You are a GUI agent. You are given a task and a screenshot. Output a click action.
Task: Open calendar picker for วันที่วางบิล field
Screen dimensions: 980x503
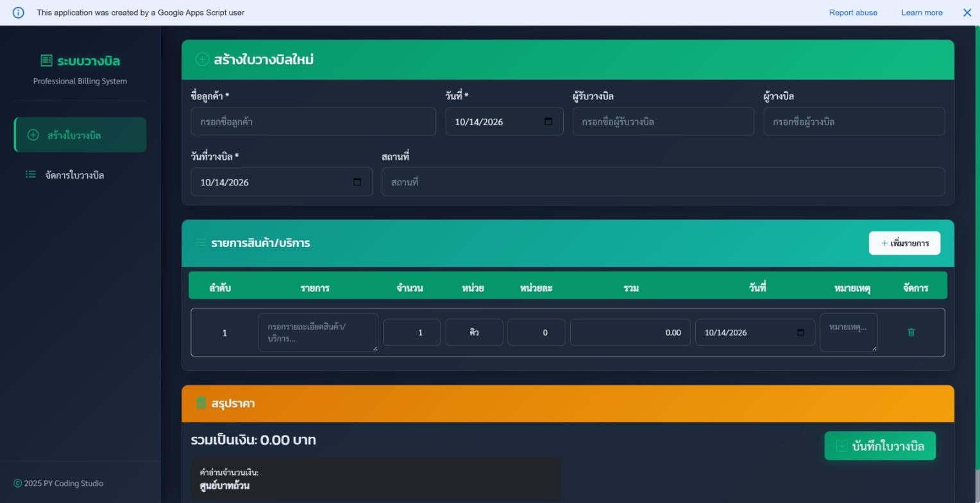click(x=357, y=182)
